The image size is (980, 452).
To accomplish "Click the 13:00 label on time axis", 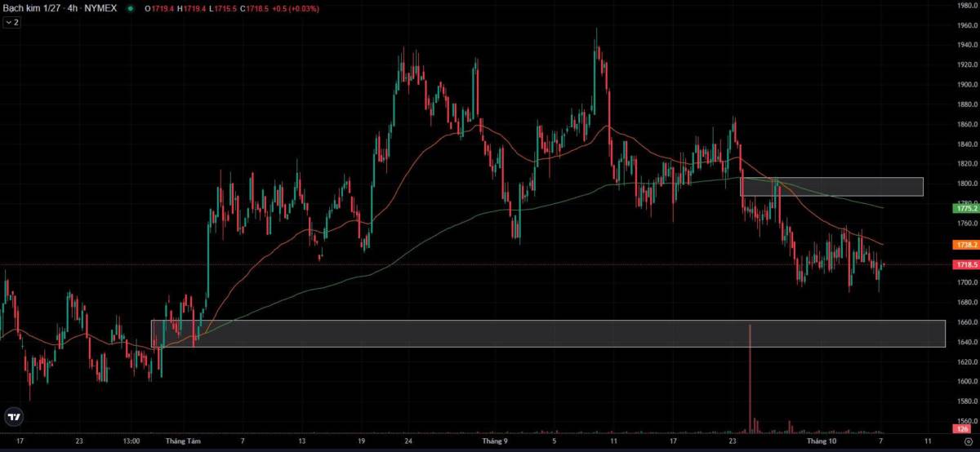I will pos(131,441).
